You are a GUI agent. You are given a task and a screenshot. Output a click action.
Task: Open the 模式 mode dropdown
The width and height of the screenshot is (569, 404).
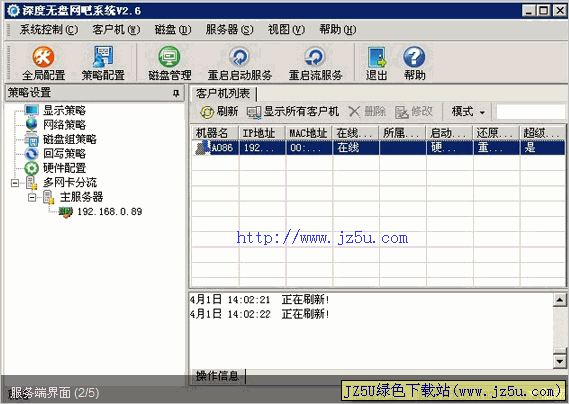click(x=468, y=111)
